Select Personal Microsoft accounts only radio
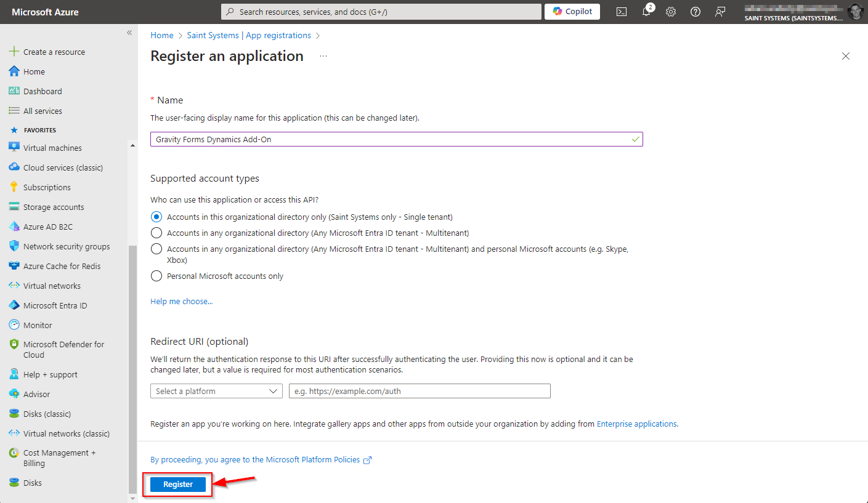Screen dimensions: 868x503 156,276
